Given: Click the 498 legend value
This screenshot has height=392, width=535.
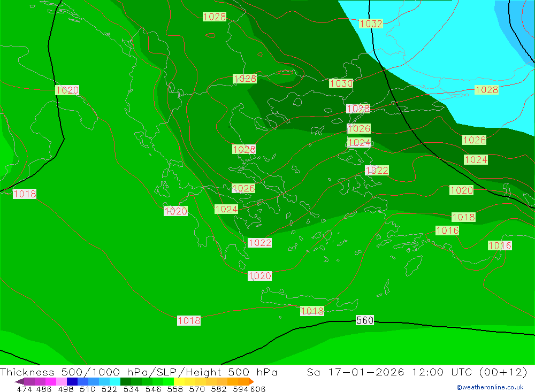Looking at the screenshot, I should (66, 389).
